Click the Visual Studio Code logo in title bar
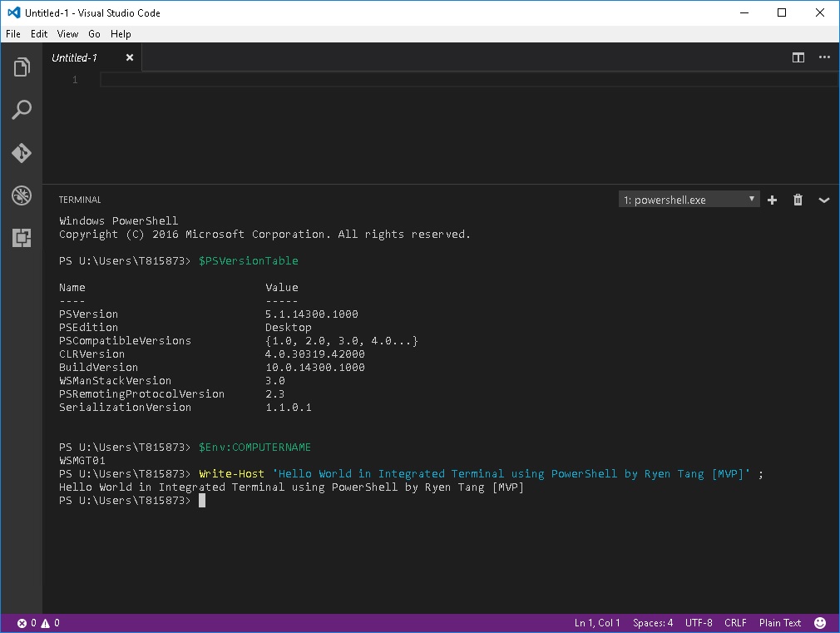The height and width of the screenshot is (633, 840). [14, 12]
